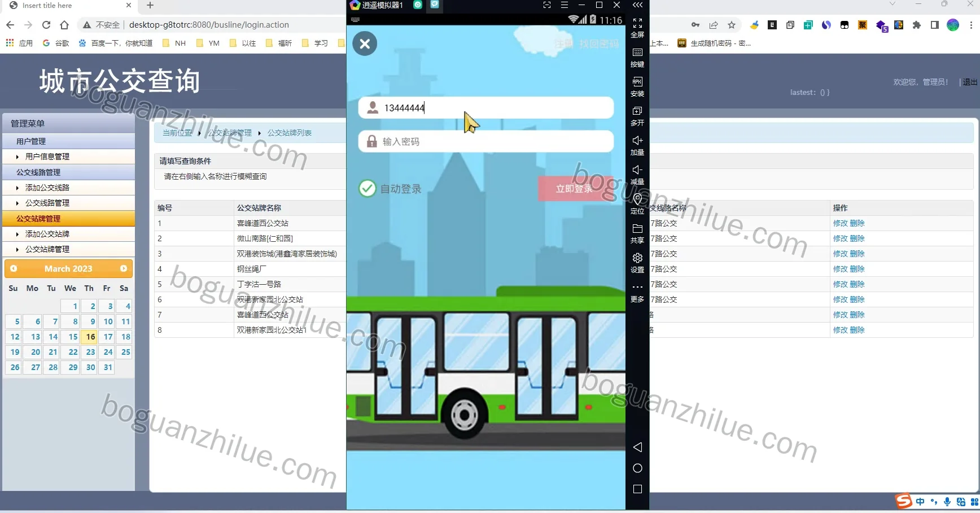Image resolution: width=980 pixels, height=513 pixels.
Task: Click the 公交站牌列表 breadcrumb link
Action: point(290,133)
